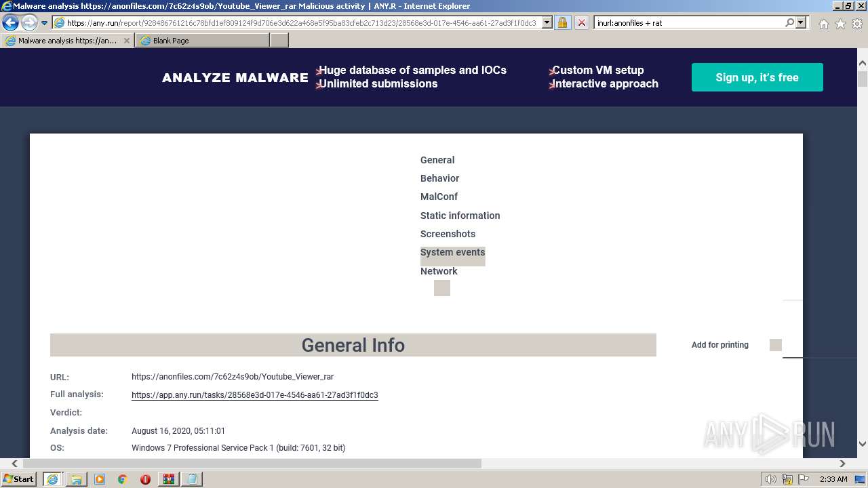Expand the address bar autocomplete dropdown
The height and width of the screenshot is (488, 868).
click(x=547, y=23)
